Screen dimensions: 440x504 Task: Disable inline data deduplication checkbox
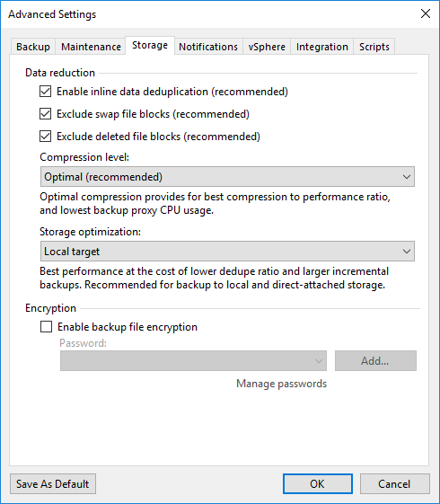click(x=45, y=92)
